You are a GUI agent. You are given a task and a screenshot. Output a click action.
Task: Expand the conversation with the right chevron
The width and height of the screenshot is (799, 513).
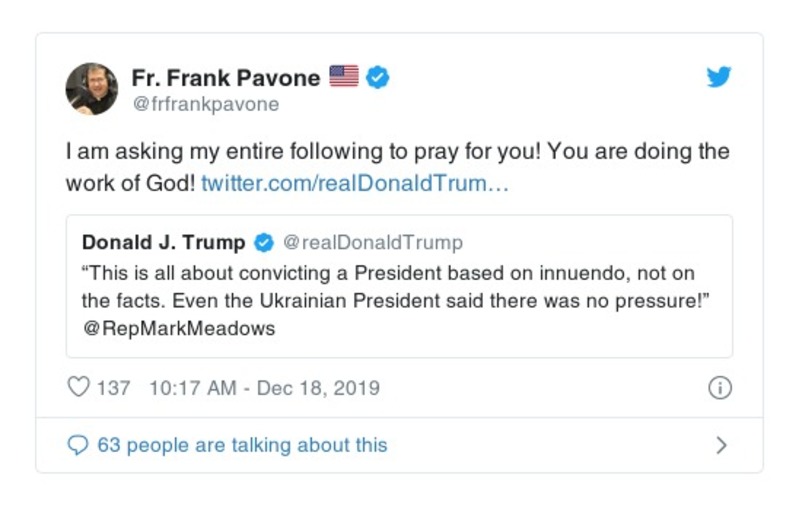721,446
